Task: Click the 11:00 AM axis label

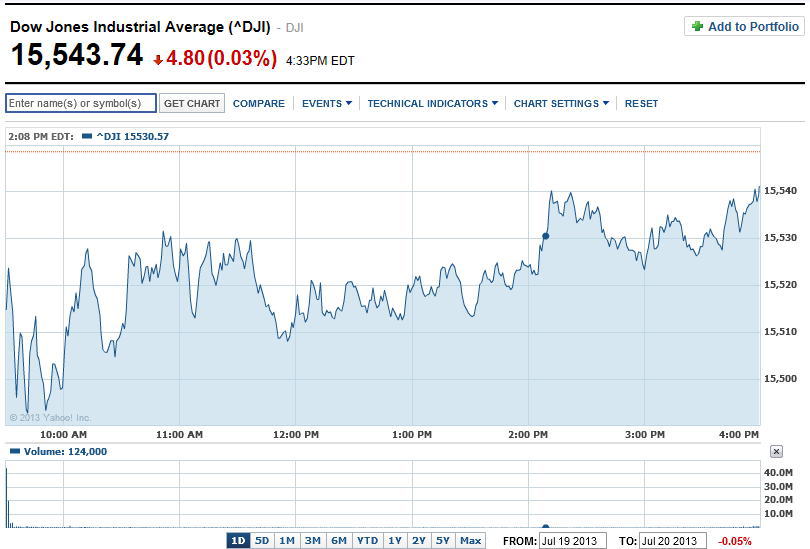Action: point(179,435)
